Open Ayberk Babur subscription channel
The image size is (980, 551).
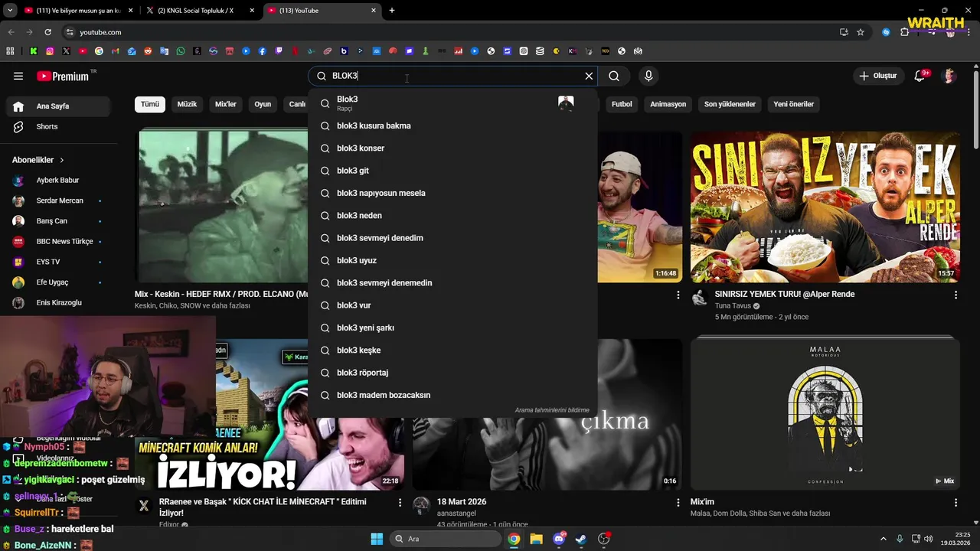click(x=58, y=180)
